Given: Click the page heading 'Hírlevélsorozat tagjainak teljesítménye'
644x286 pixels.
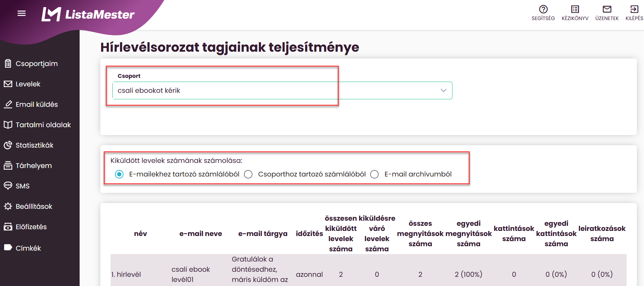Looking at the screenshot, I should click(x=230, y=47).
